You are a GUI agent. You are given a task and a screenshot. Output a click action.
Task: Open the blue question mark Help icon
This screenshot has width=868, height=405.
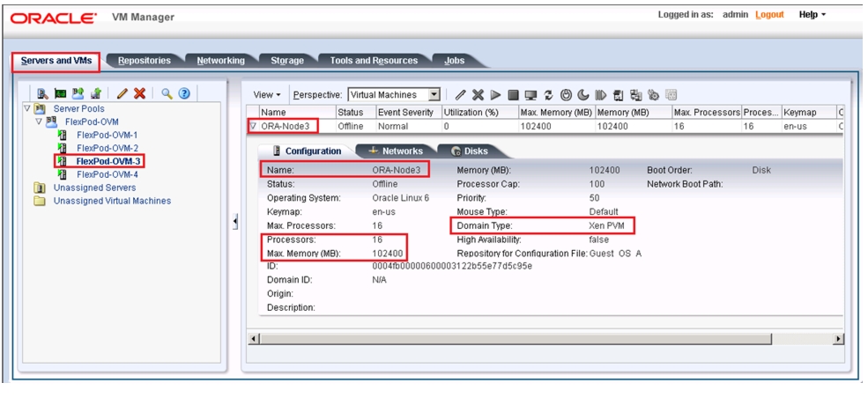[184, 93]
